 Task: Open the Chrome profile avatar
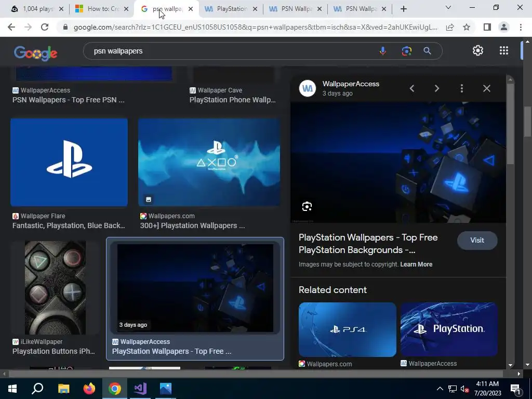504,27
